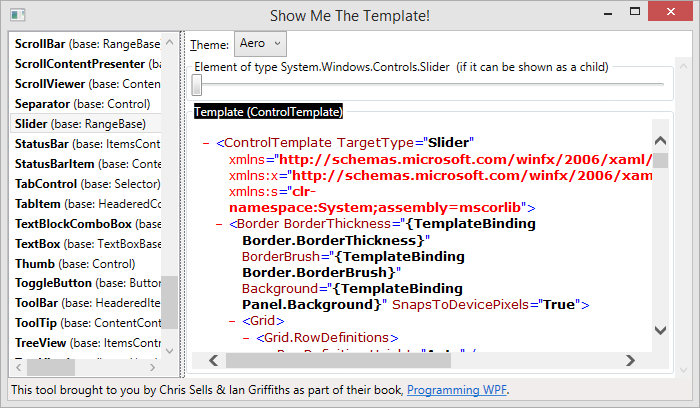Collapse the Grid.RowDefinitions XML node
This screenshot has height=408, width=700.
click(246, 338)
